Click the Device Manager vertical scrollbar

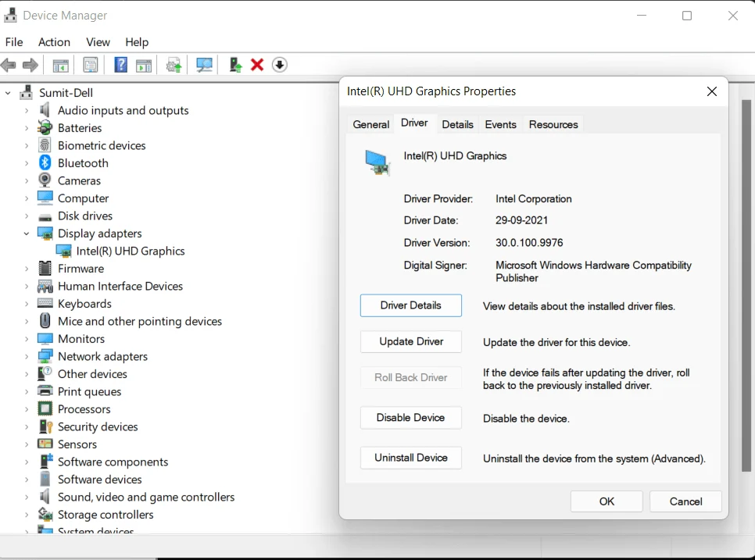(x=746, y=285)
